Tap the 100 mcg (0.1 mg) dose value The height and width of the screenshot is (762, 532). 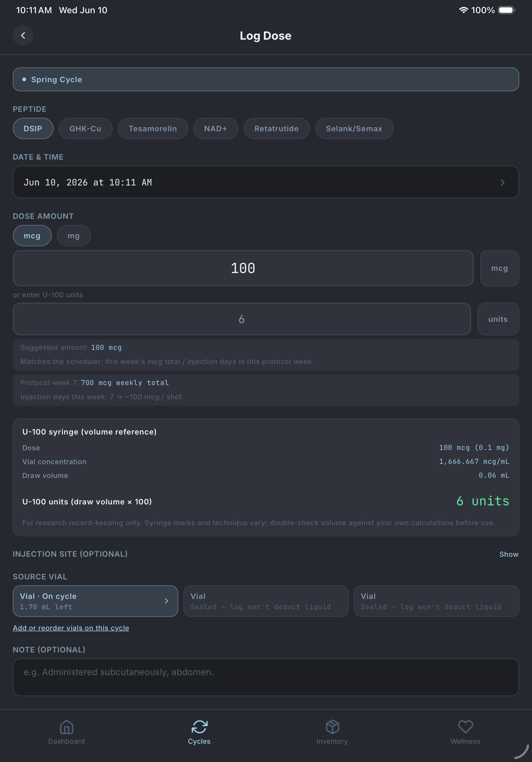click(x=474, y=448)
